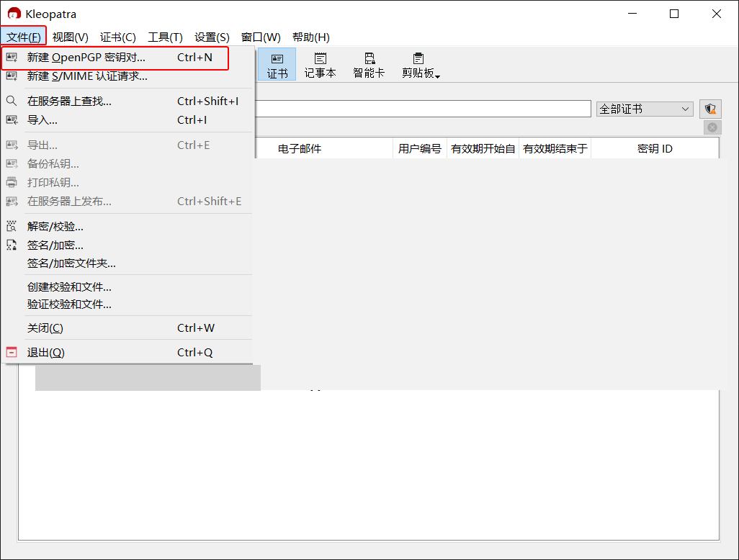Click printer icon beside 打印私钥
The height and width of the screenshot is (560, 739).
pyautogui.click(x=12, y=182)
